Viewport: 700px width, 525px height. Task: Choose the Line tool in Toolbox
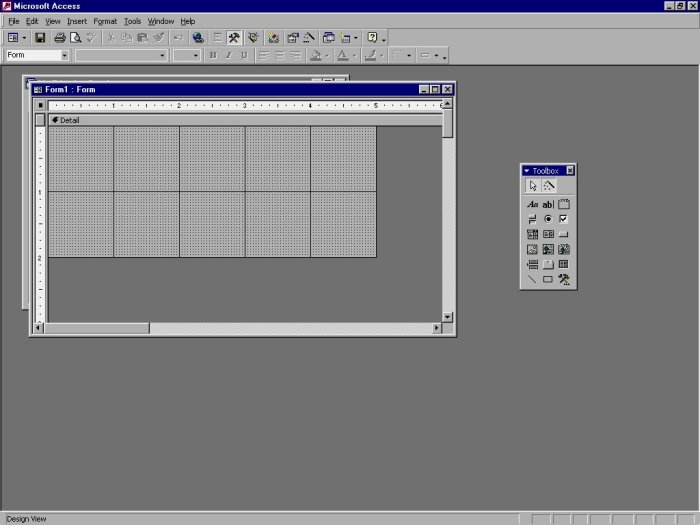click(533, 280)
